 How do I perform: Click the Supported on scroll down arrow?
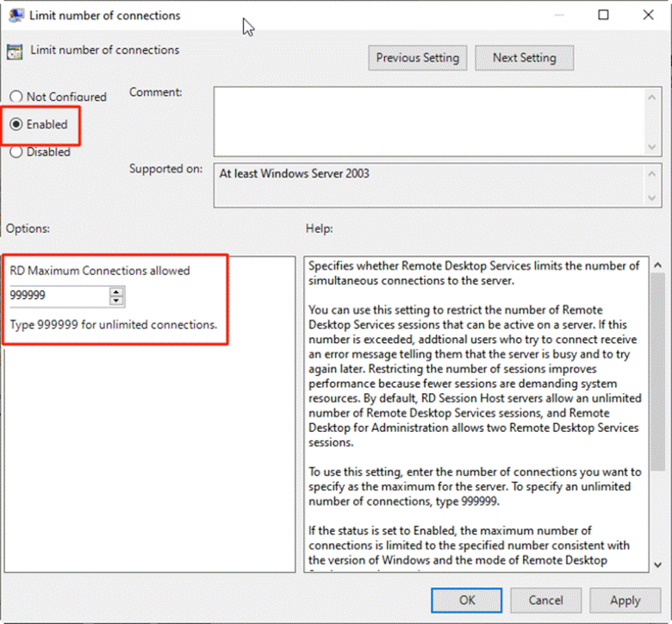[652, 197]
